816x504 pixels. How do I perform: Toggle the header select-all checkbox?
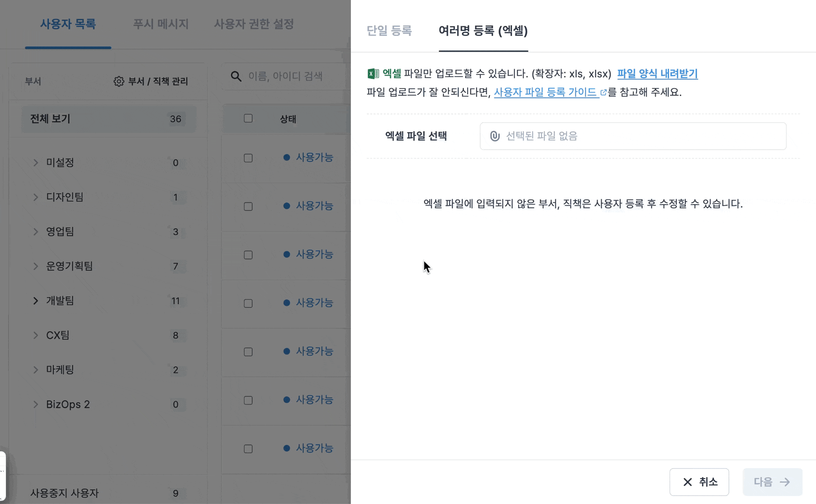tap(248, 119)
